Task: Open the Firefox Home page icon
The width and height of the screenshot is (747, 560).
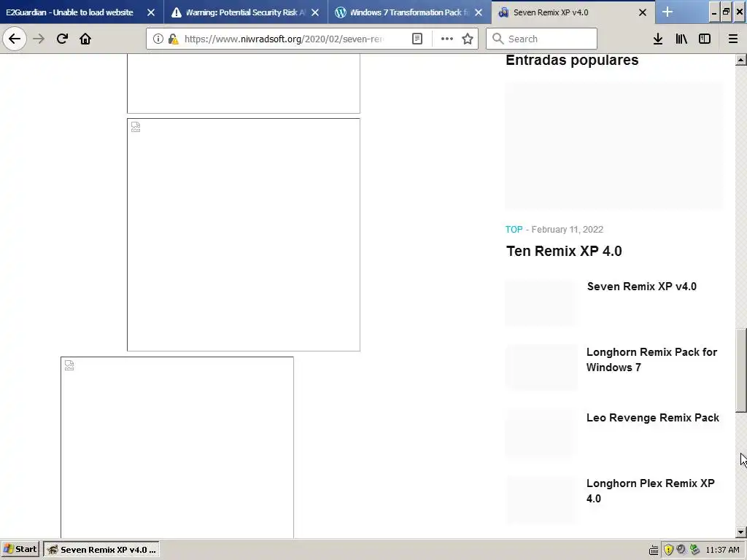Action: tap(85, 39)
